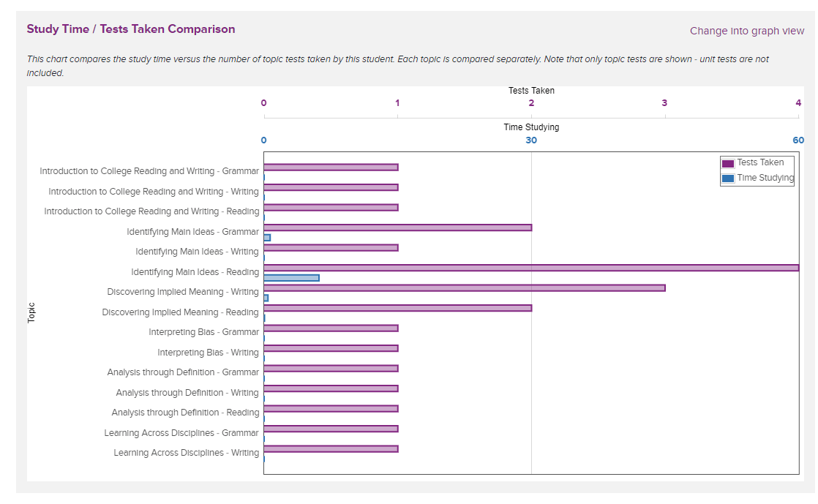Click the Identifying Main Ideas - Grammar bar
Screen dimensions: 818x504
(395, 227)
